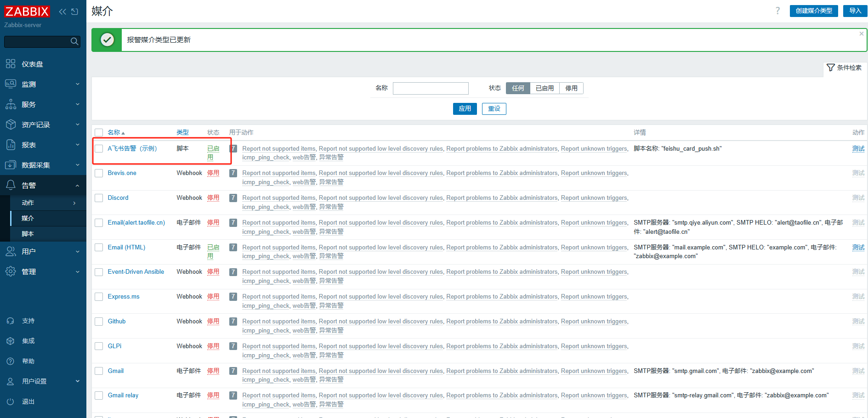Click the 退出 logout power icon
The width and height of the screenshot is (868, 418).
click(11, 401)
